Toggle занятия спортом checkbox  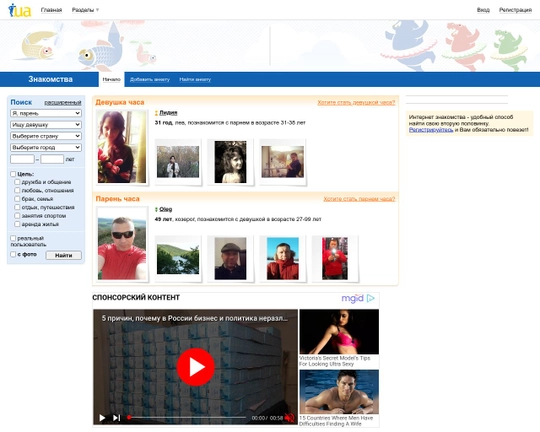coord(17,216)
